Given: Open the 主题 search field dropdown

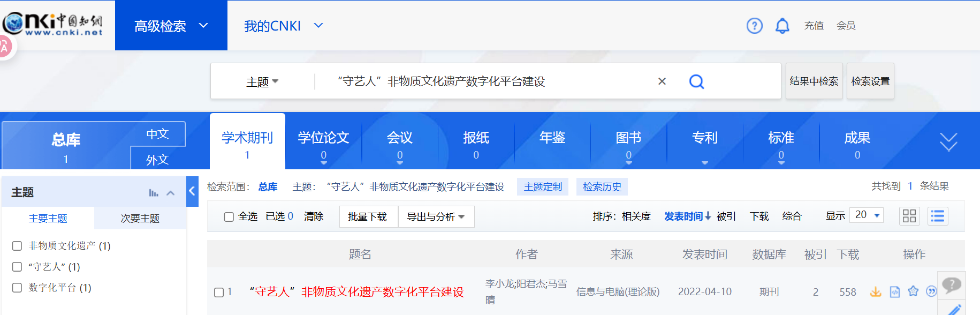Looking at the screenshot, I should [x=262, y=81].
